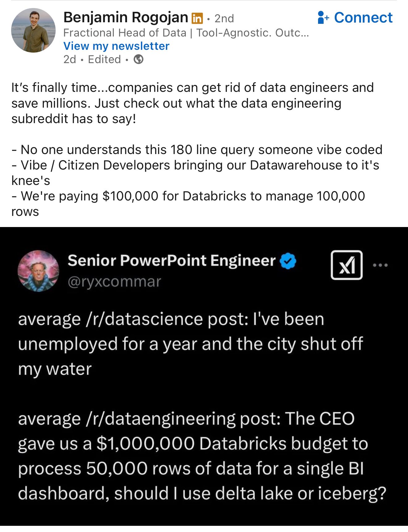
Task: Click the "Senior PowerPoint Engineer" display name
Action: pos(171,260)
